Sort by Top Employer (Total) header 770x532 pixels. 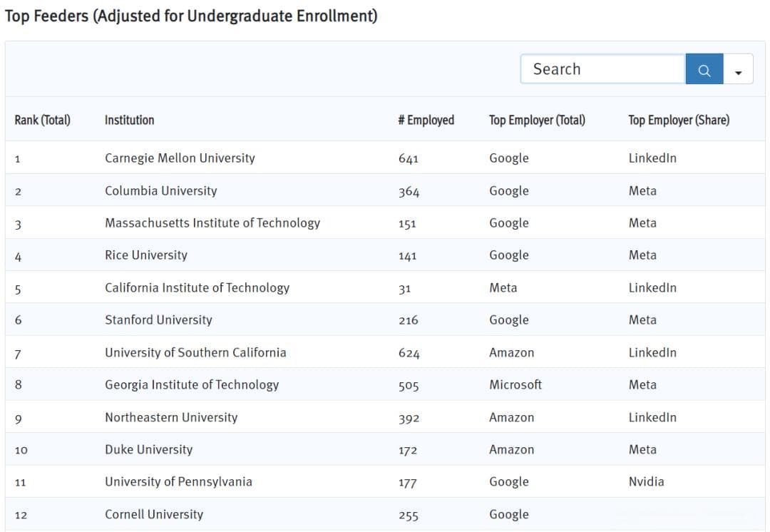(537, 120)
